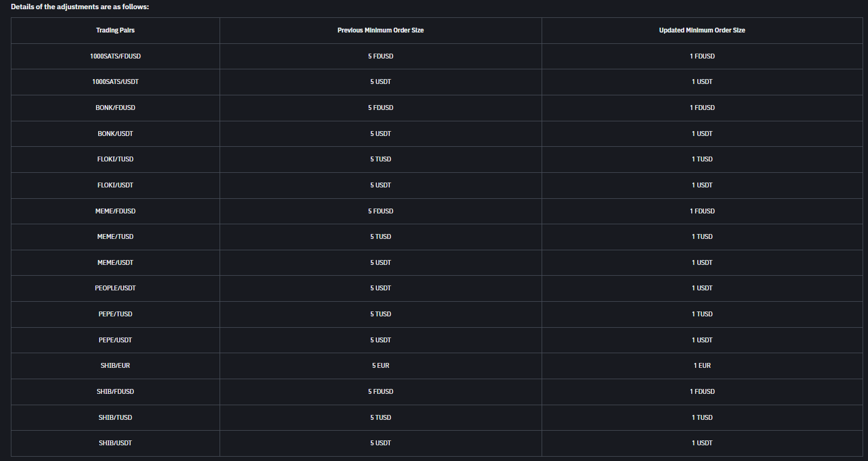868x461 pixels.
Task: Select the FLOKI/TUSD trading pair
Action: (x=115, y=159)
